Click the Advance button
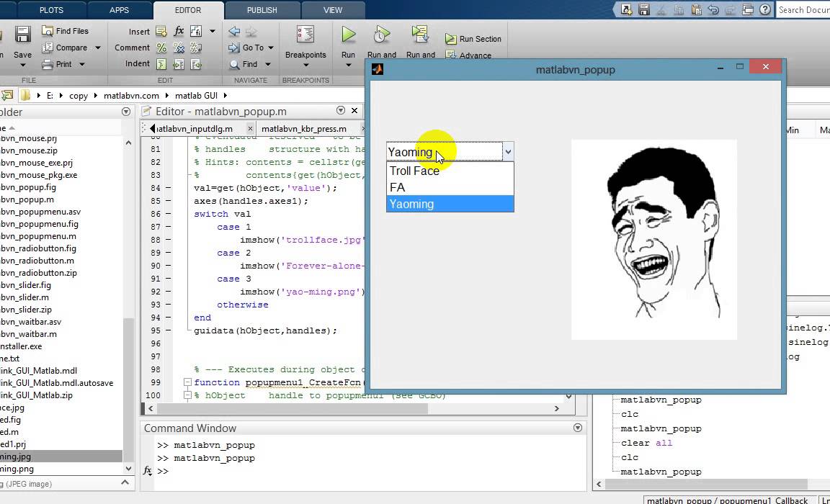 tap(468, 55)
